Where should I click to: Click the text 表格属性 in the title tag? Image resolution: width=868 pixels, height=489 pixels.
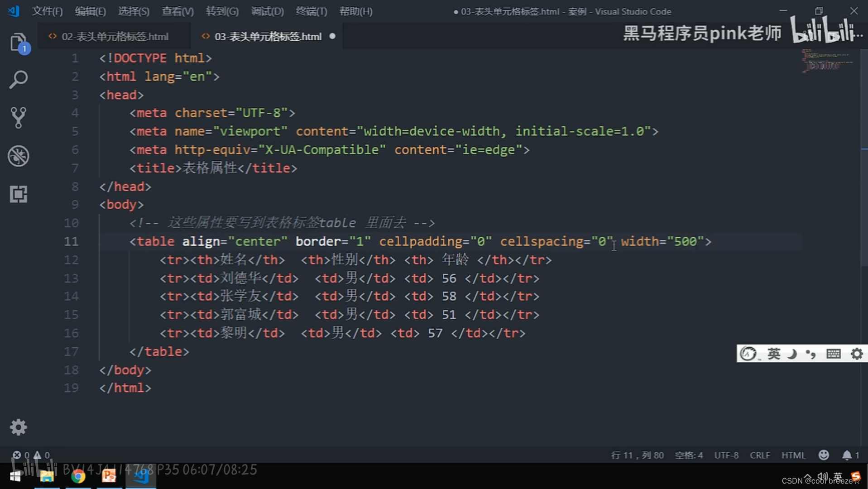tap(210, 168)
